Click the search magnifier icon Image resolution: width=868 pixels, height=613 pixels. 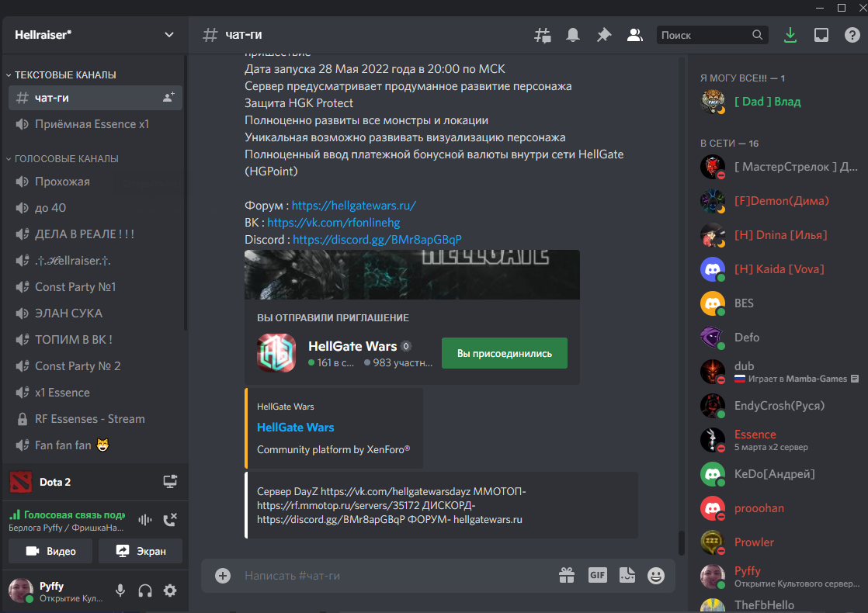pyautogui.click(x=757, y=35)
